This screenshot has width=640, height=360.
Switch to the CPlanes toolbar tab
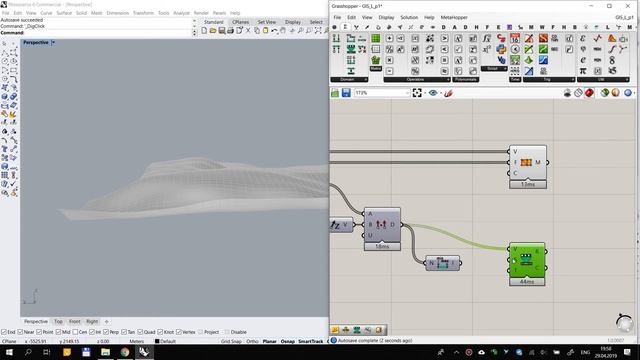pyautogui.click(x=240, y=22)
